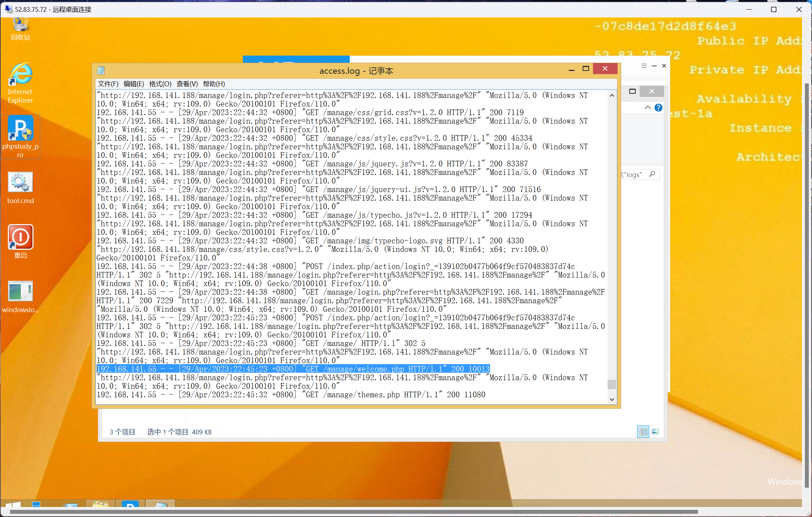Switch to large icons view in explorer
The image size is (812, 517).
click(x=655, y=432)
